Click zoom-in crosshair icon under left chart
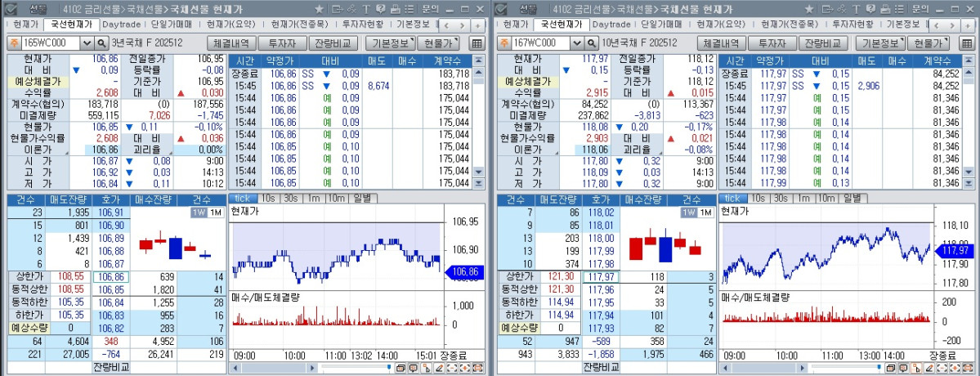980x376 pixels. pyautogui.click(x=465, y=368)
